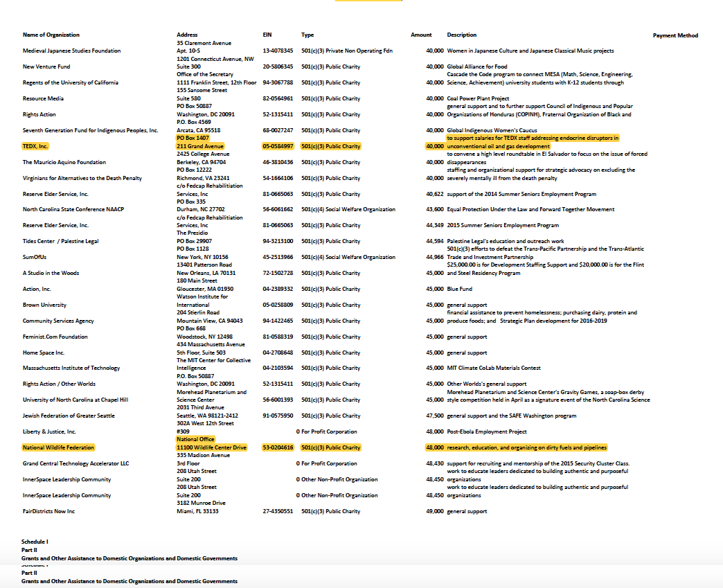Screen dimensions: 723x588
Task: Select the amount "44,966"
Action: coord(435,257)
